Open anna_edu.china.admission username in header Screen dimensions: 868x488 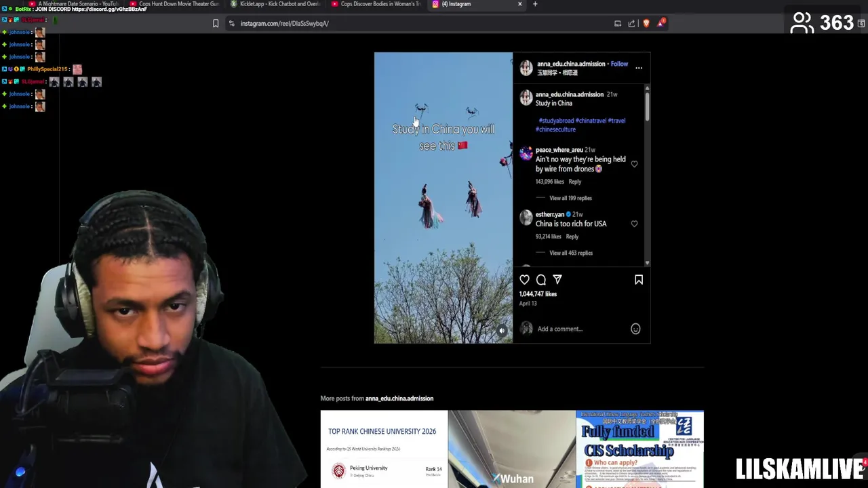(571, 64)
